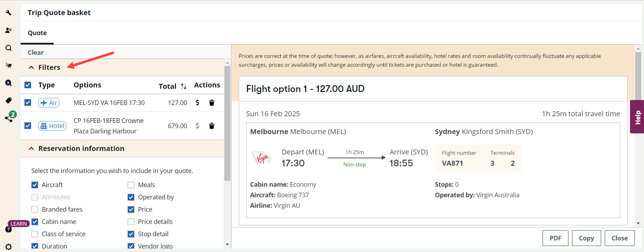Screen dimensions: 644x252
Task: Enable the Branded fares checkbox
Action: coord(35,210)
